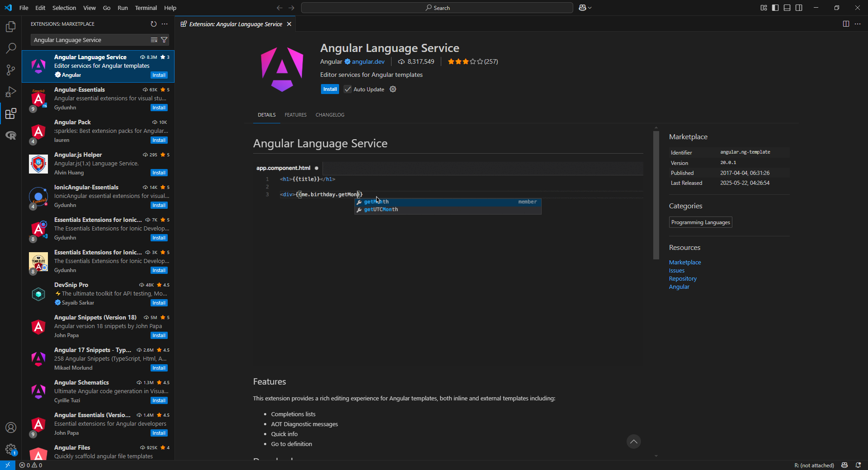
Task: Open the Run and Debug view
Action: (10, 92)
